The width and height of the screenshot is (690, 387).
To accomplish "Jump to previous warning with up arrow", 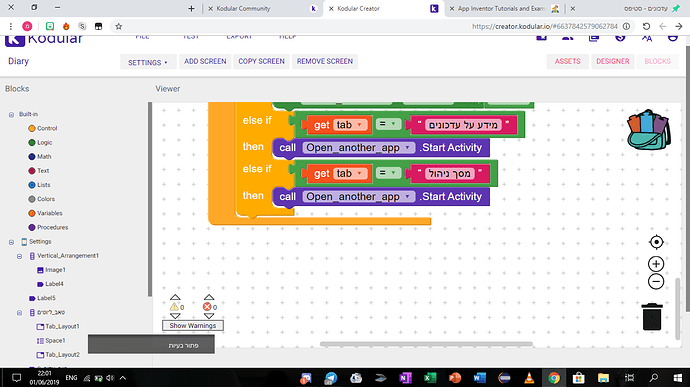I will [x=175, y=297].
